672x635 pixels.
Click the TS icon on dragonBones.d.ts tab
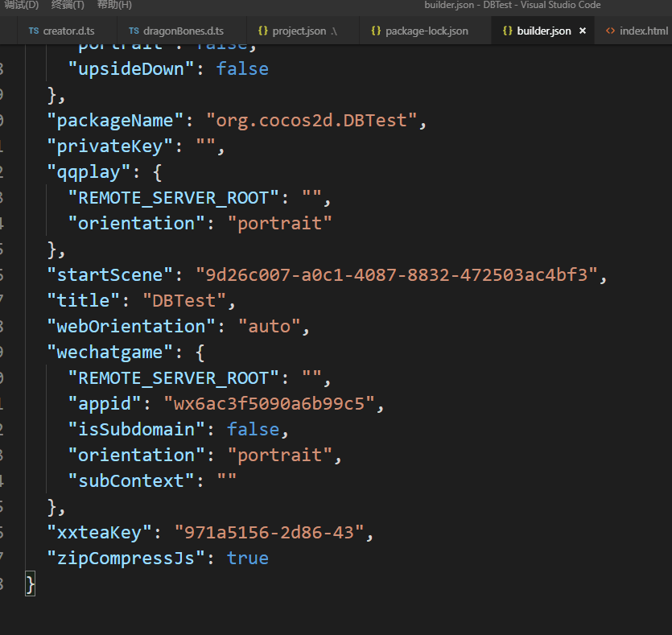click(x=134, y=31)
